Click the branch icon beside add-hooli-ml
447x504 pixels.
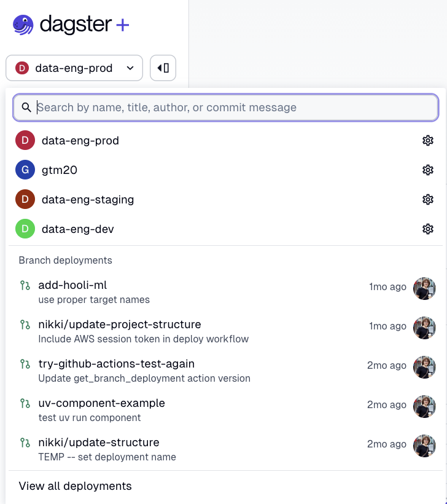[25, 285]
